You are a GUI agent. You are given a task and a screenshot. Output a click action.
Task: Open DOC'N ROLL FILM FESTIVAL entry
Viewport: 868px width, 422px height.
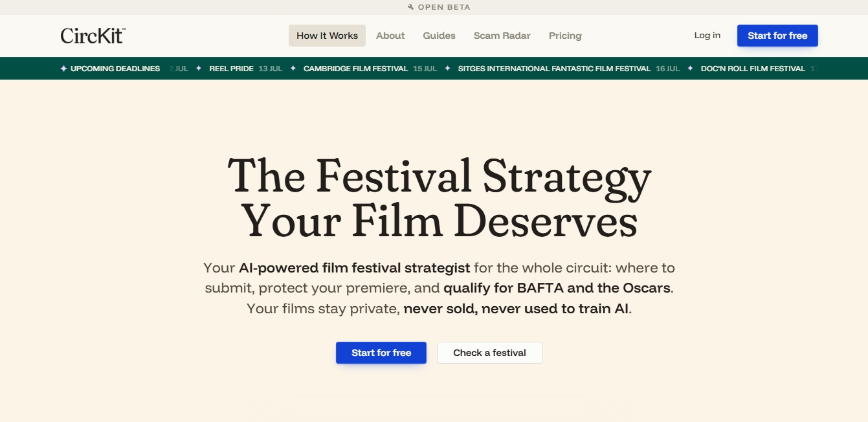coord(753,69)
